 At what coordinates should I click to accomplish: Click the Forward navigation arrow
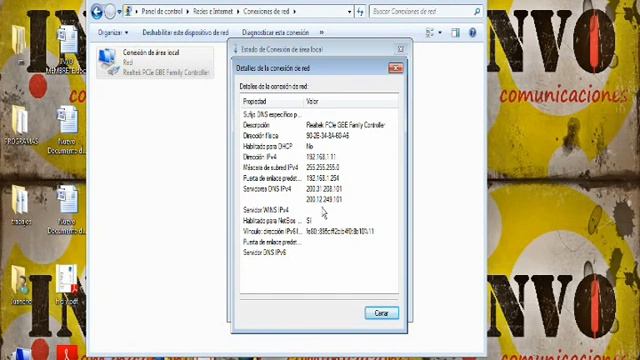coord(110,12)
